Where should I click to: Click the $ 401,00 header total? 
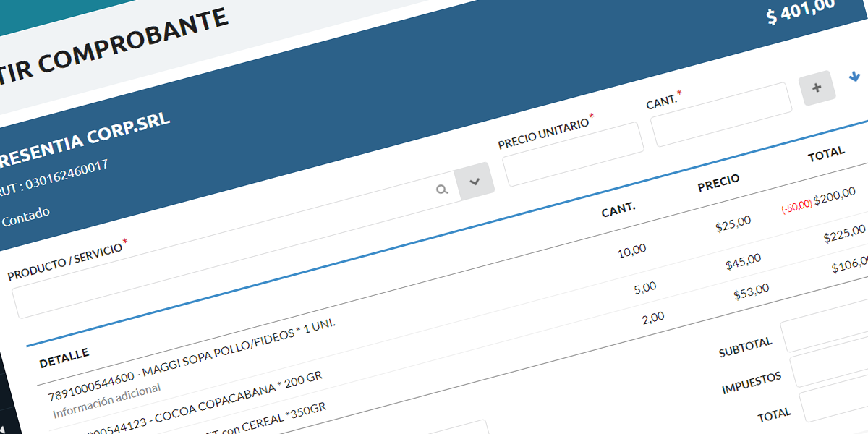point(801,10)
